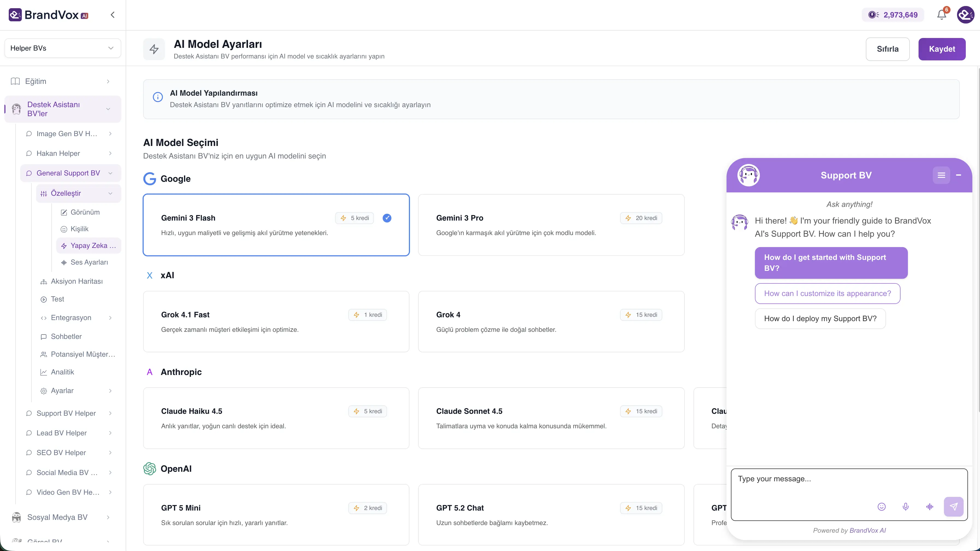Expand the Eğitim menu

(62, 81)
